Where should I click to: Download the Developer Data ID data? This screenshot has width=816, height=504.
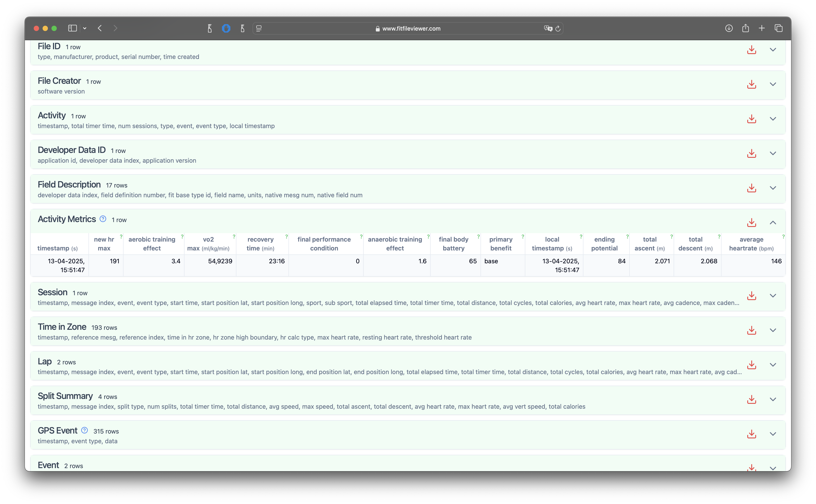[751, 154]
